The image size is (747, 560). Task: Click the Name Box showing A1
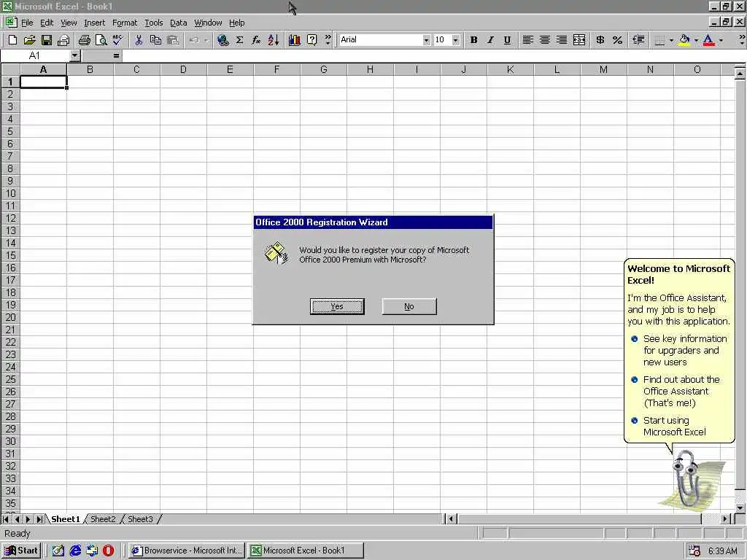click(x=35, y=55)
